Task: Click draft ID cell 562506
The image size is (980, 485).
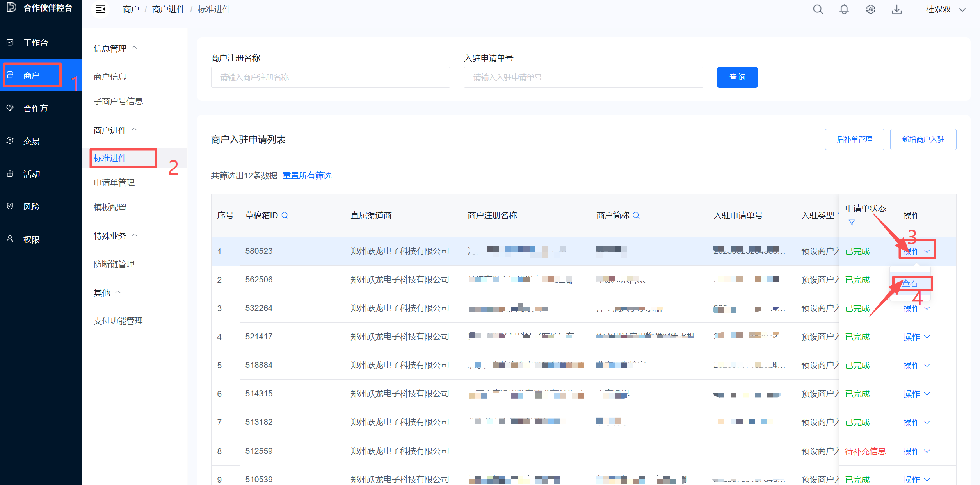Action: (x=259, y=280)
